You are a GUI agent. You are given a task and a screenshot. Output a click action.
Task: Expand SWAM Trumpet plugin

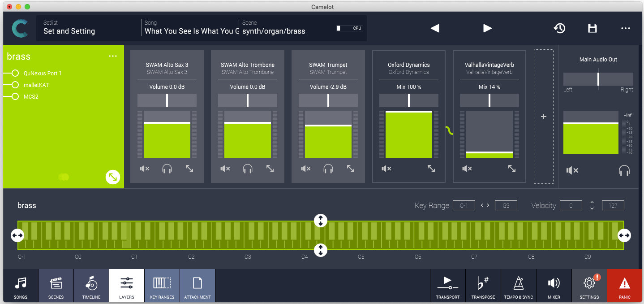[x=351, y=169]
